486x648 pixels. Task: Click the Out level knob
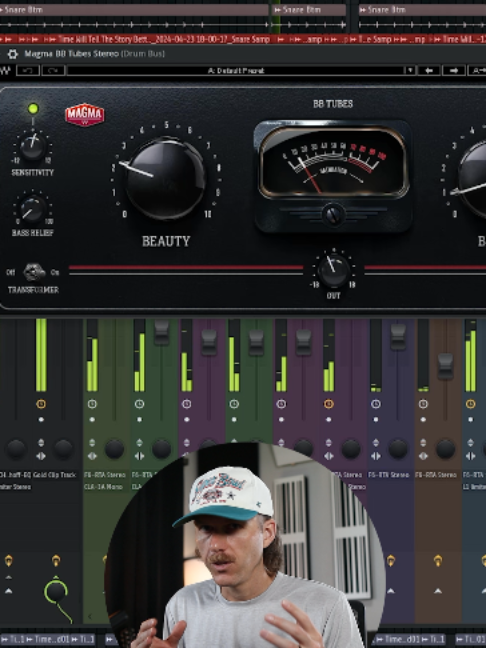(334, 272)
